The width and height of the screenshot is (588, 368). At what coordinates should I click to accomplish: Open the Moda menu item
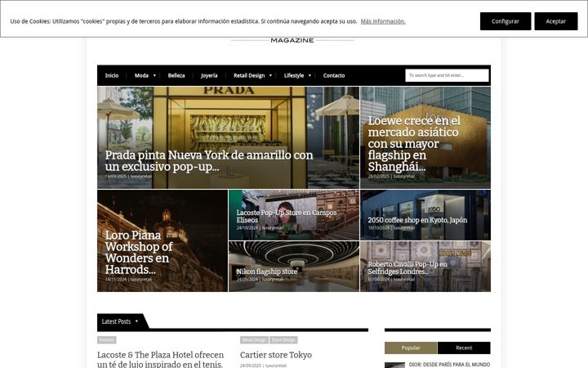pyautogui.click(x=141, y=75)
